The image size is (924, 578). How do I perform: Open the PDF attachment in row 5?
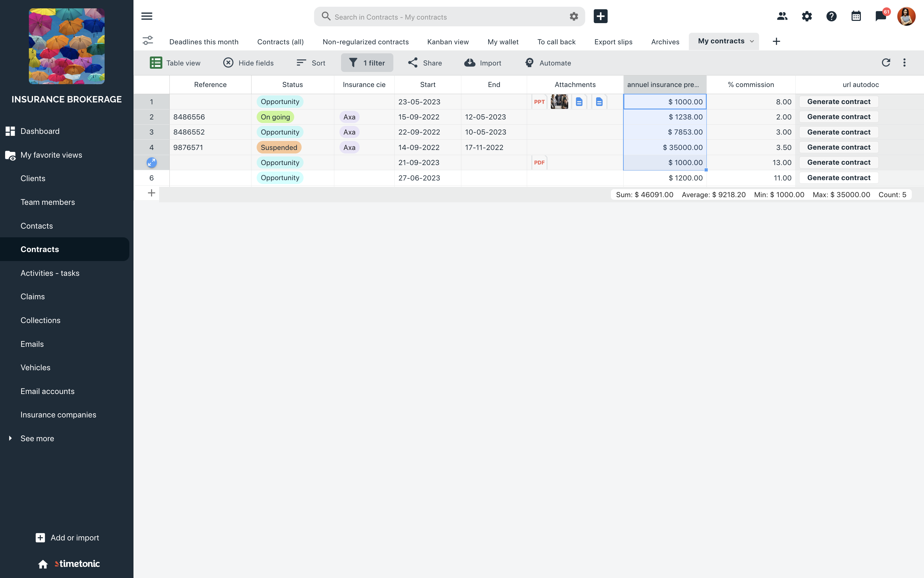click(539, 162)
